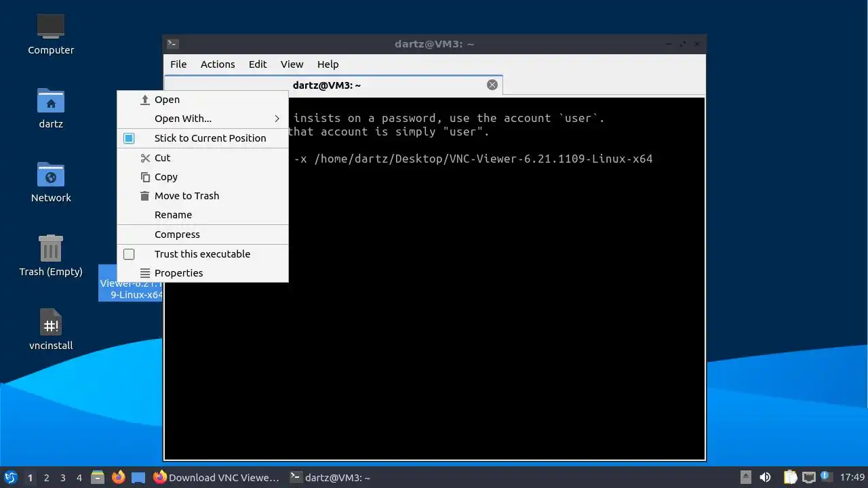Activate dartz@VM3 terminal taskbar entry

coord(330,477)
